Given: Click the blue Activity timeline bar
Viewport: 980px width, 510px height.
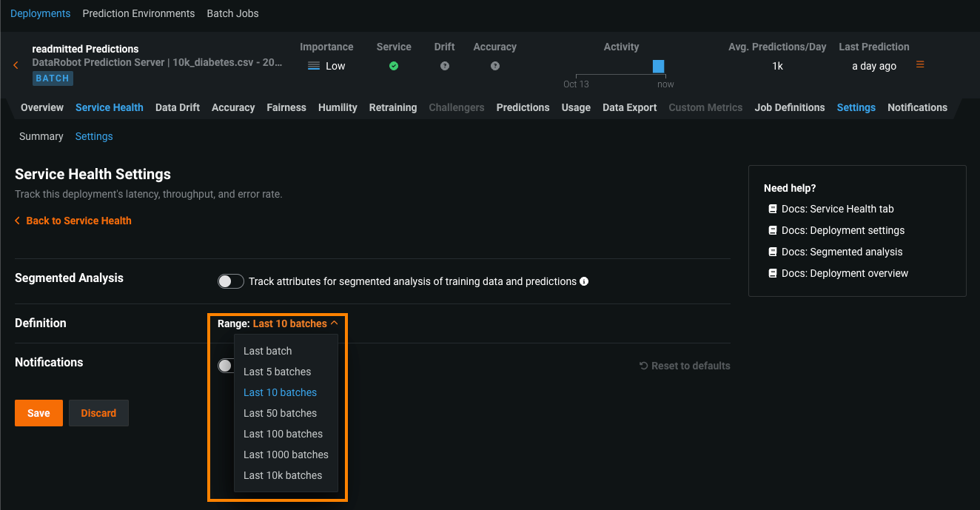Looking at the screenshot, I should click(658, 67).
